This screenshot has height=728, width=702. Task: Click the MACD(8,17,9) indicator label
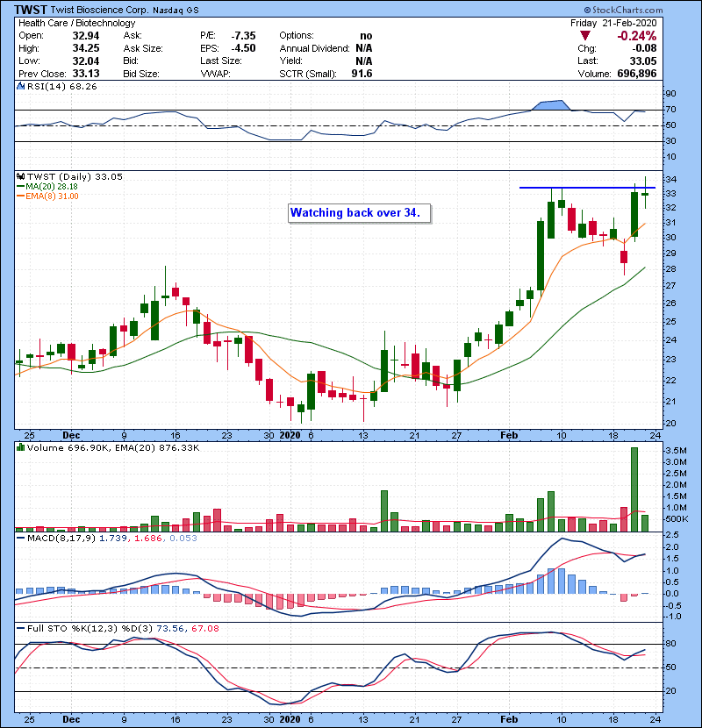(x=61, y=539)
